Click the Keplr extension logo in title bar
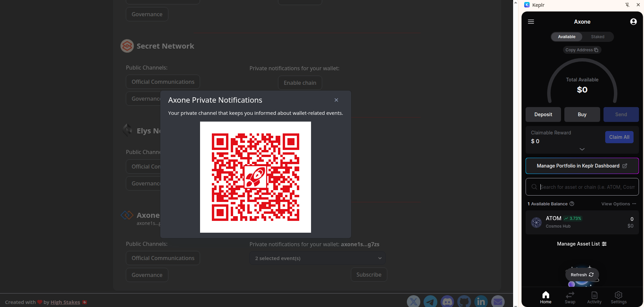 (527, 5)
